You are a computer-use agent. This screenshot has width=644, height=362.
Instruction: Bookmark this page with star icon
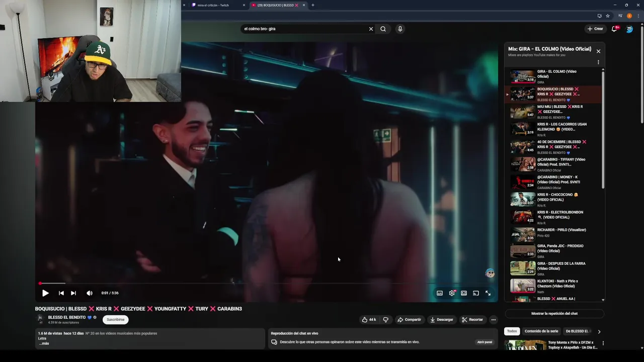pyautogui.click(x=608, y=16)
